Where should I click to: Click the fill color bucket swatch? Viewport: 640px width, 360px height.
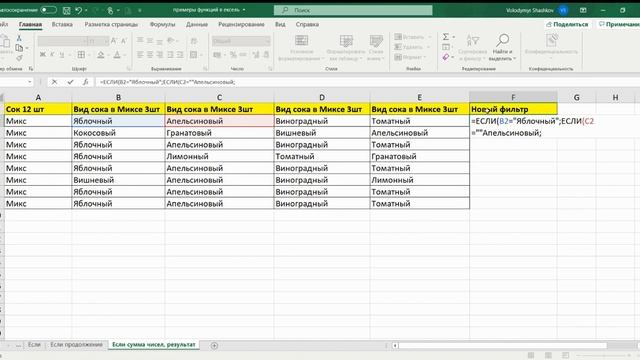coord(100,55)
